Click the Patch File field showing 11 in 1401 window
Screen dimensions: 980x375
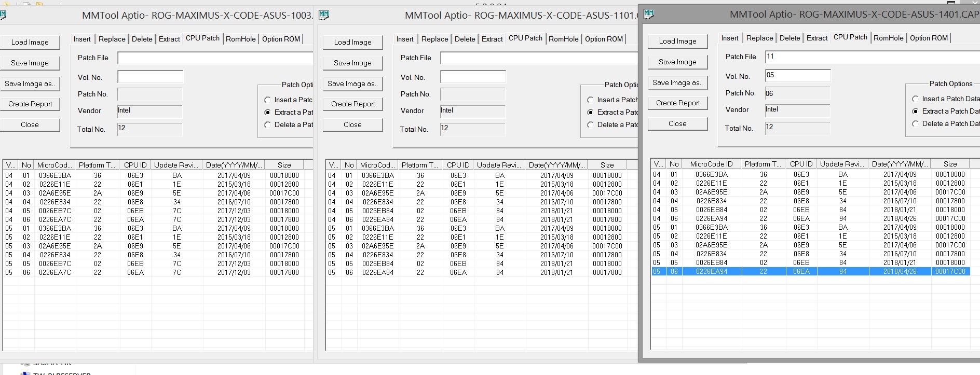pos(873,57)
